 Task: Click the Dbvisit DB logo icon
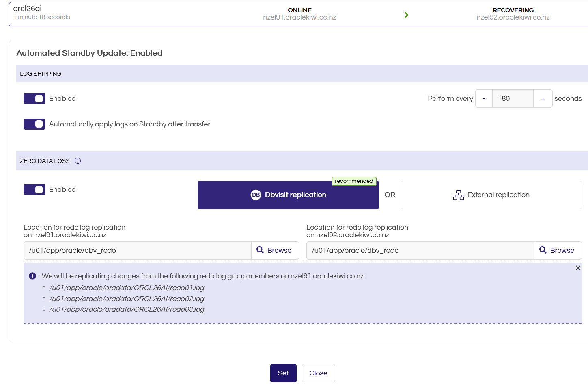pyautogui.click(x=256, y=195)
